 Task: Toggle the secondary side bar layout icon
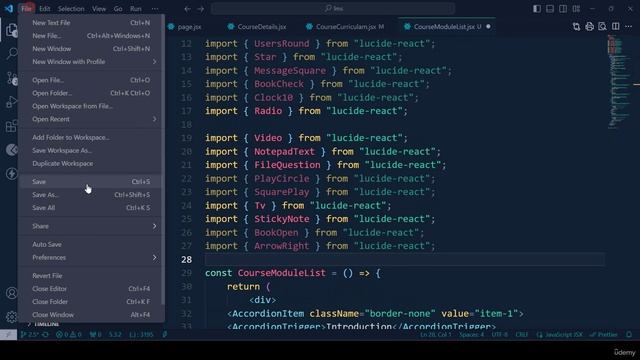coord(563,9)
